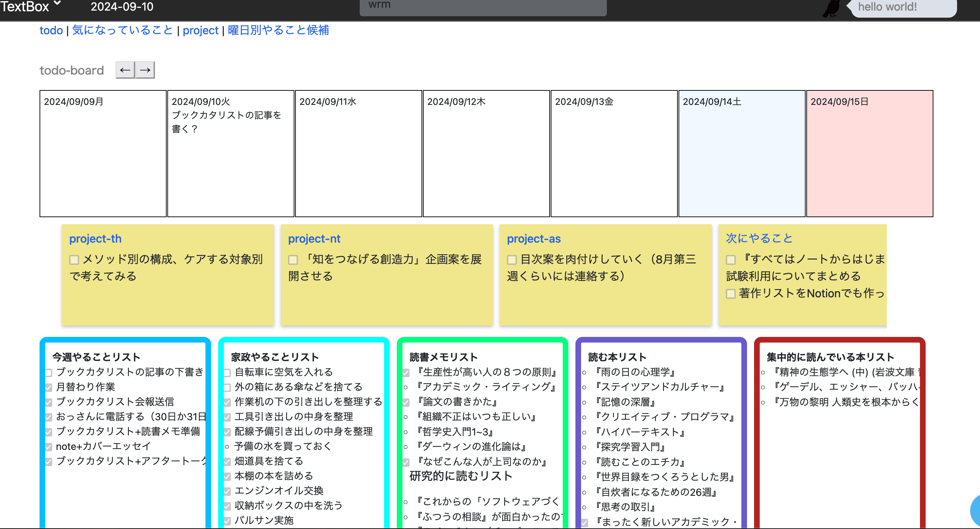Toggle 『論文の書きかた』 checkbox
Screen dimensions: 980x529
pyautogui.click(x=406, y=402)
